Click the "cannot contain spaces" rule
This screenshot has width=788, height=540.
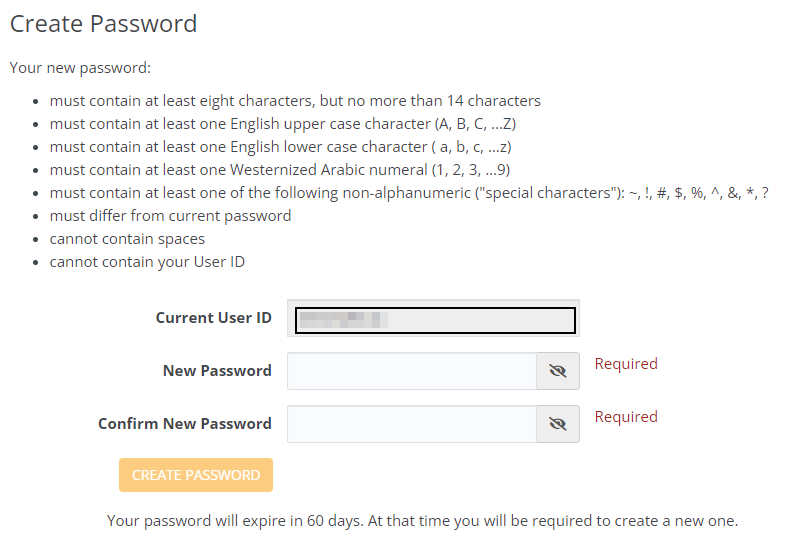(127, 239)
